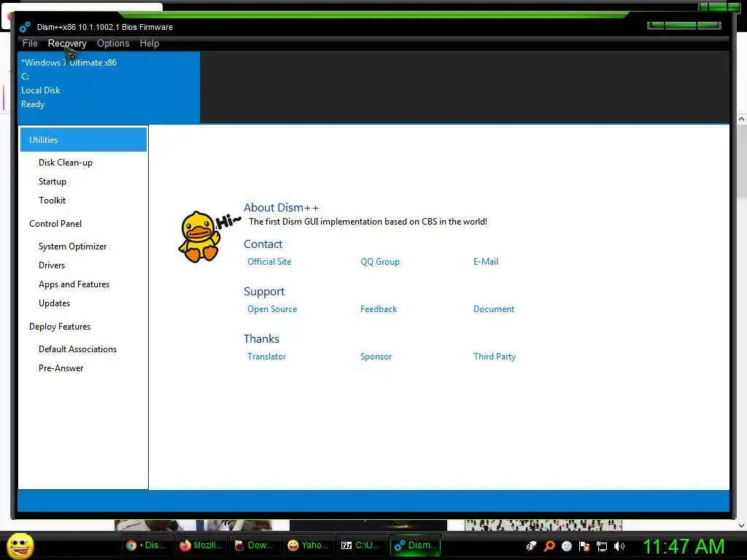Select the Deploy Features category
Screen dimensions: 747x560
60,327
